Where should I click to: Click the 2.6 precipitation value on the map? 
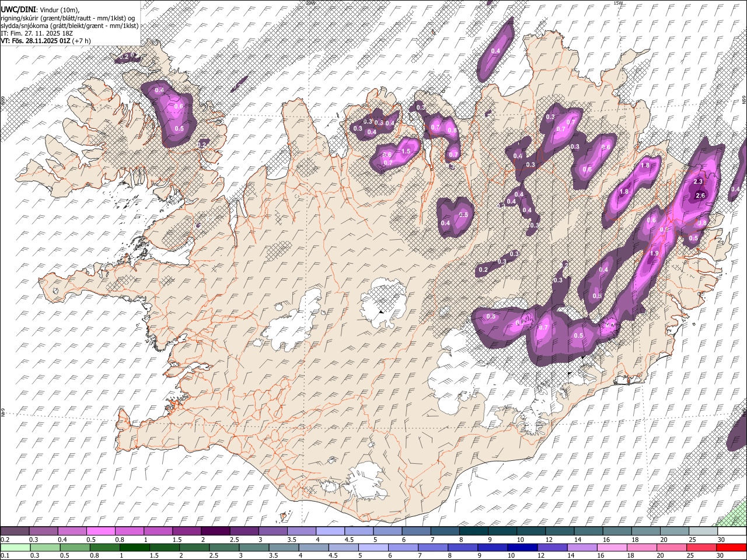(701, 195)
